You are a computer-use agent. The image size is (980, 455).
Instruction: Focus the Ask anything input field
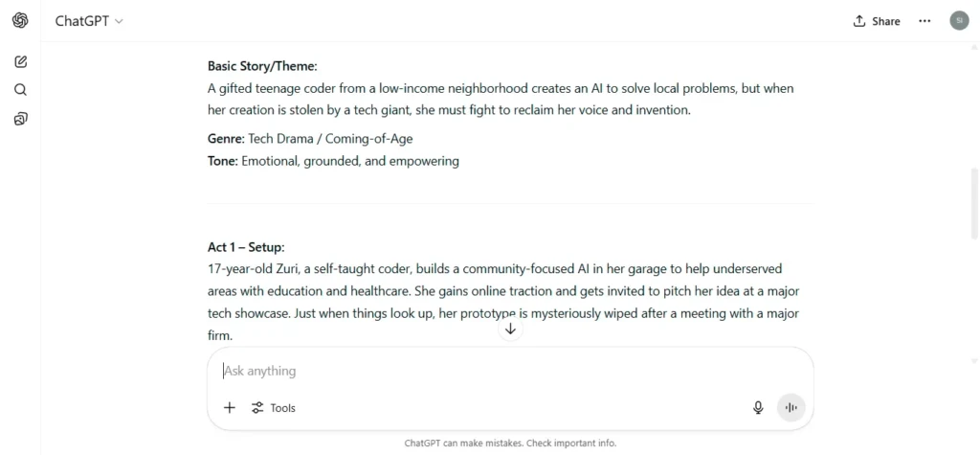pyautogui.click(x=510, y=371)
